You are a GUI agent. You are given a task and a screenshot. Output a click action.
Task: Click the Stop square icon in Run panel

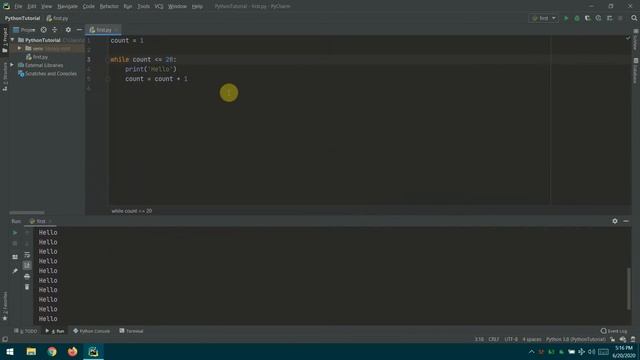(15, 244)
